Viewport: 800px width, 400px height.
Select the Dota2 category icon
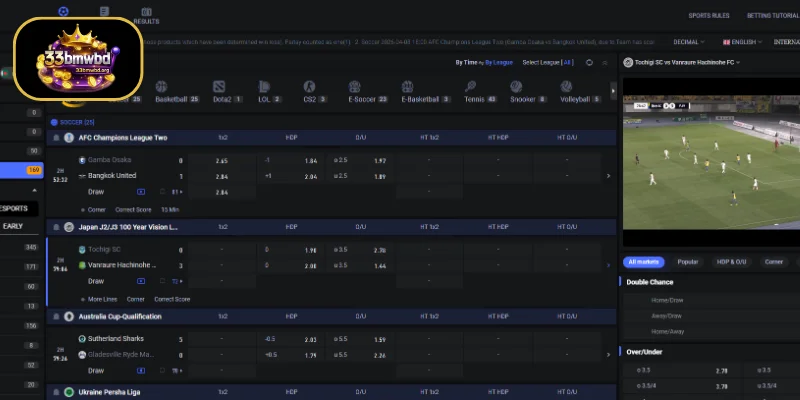click(x=219, y=86)
